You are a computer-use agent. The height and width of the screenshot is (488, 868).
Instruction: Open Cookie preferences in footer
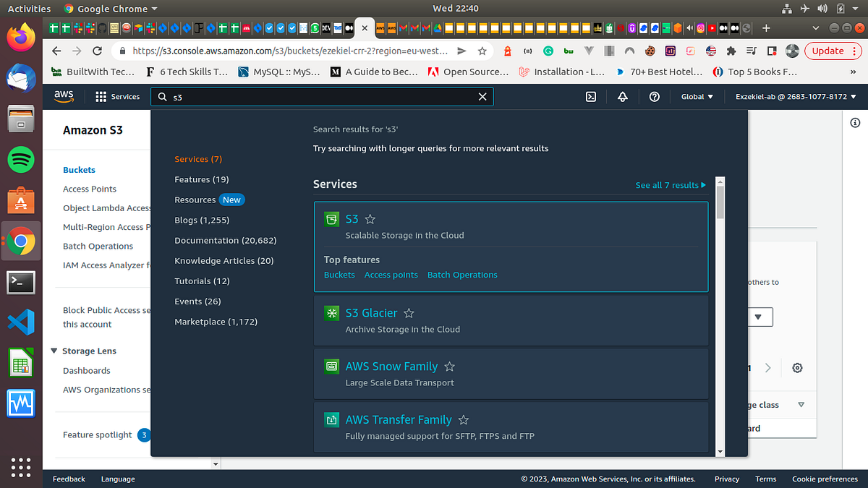[825, 479]
